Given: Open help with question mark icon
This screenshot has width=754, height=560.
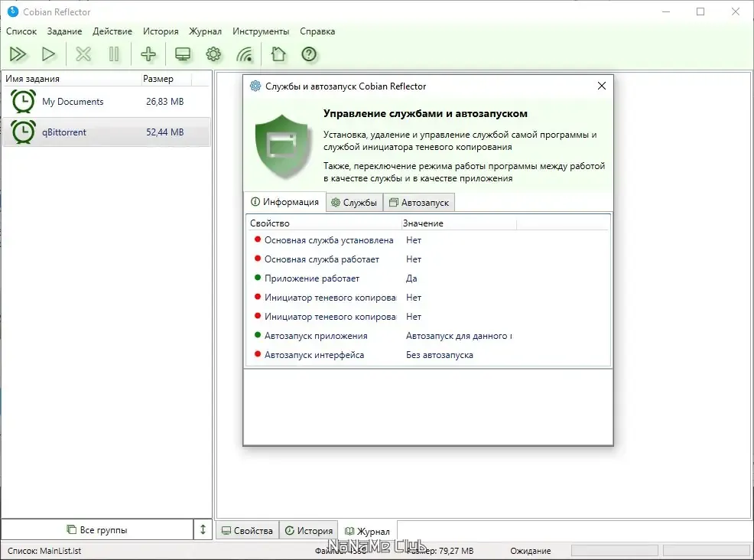Looking at the screenshot, I should (x=309, y=54).
